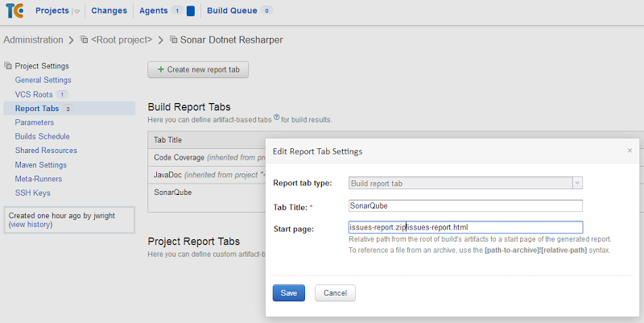Click the Build Queue count badge
The height and width of the screenshot is (323, 644).
[266, 10]
